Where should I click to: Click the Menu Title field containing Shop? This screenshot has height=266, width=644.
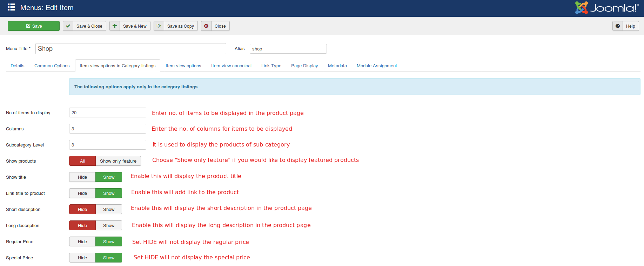[x=130, y=49]
